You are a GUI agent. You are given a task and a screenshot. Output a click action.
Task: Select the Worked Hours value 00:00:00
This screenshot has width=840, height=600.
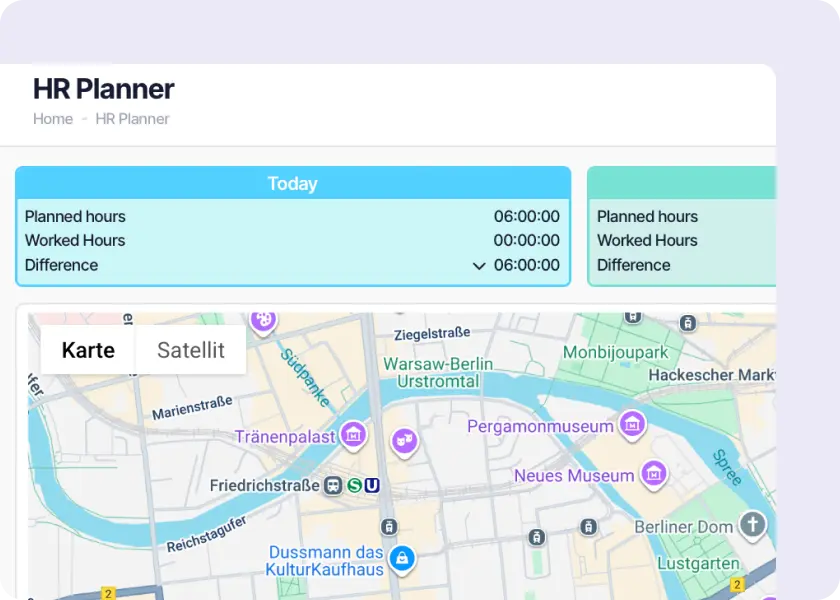pyautogui.click(x=527, y=240)
